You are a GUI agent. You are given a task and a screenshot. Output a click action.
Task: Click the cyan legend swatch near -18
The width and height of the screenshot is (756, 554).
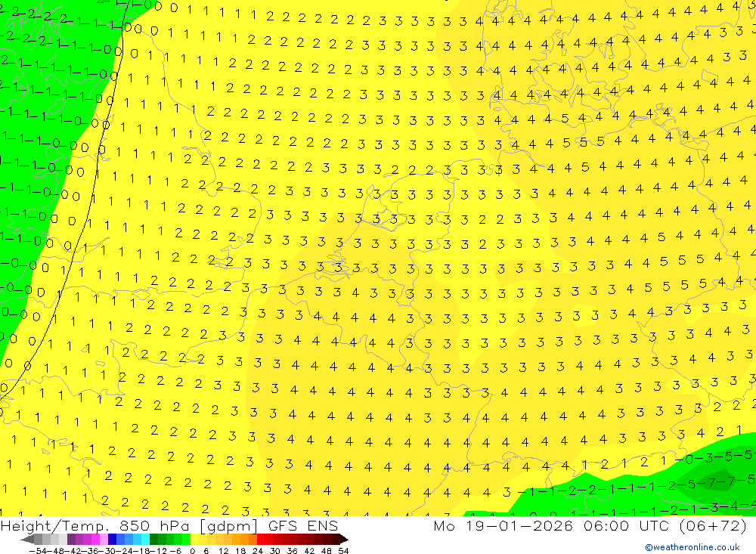tap(145, 539)
